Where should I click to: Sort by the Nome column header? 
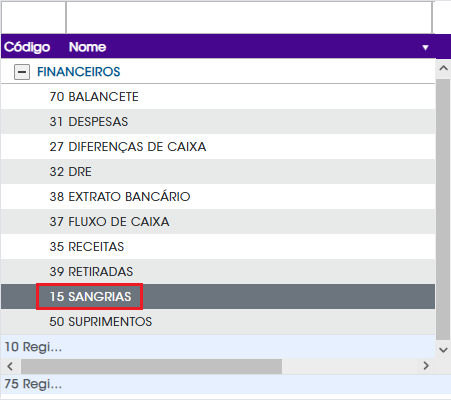(x=87, y=47)
